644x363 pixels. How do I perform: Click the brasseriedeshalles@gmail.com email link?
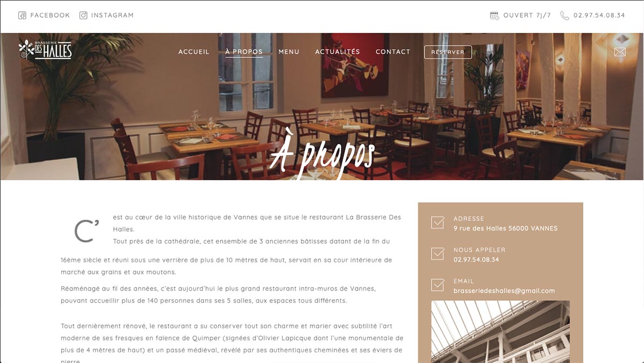click(504, 291)
